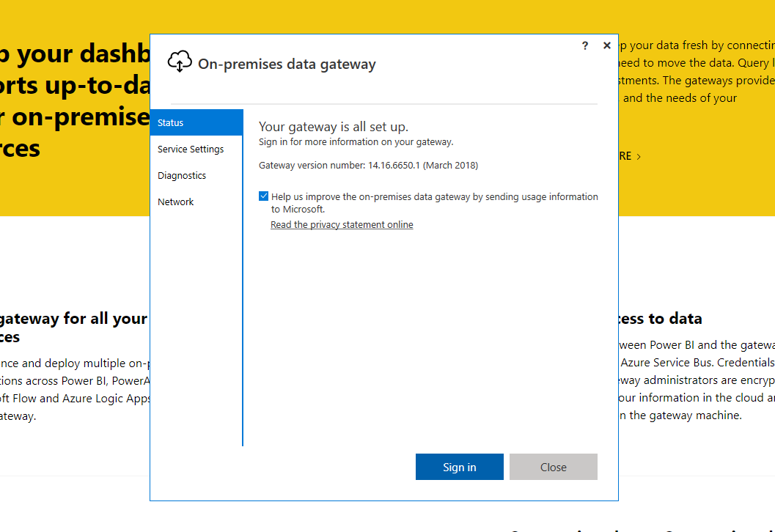This screenshot has width=775, height=532.
Task: Open the Service Settings tab
Action: click(196, 149)
